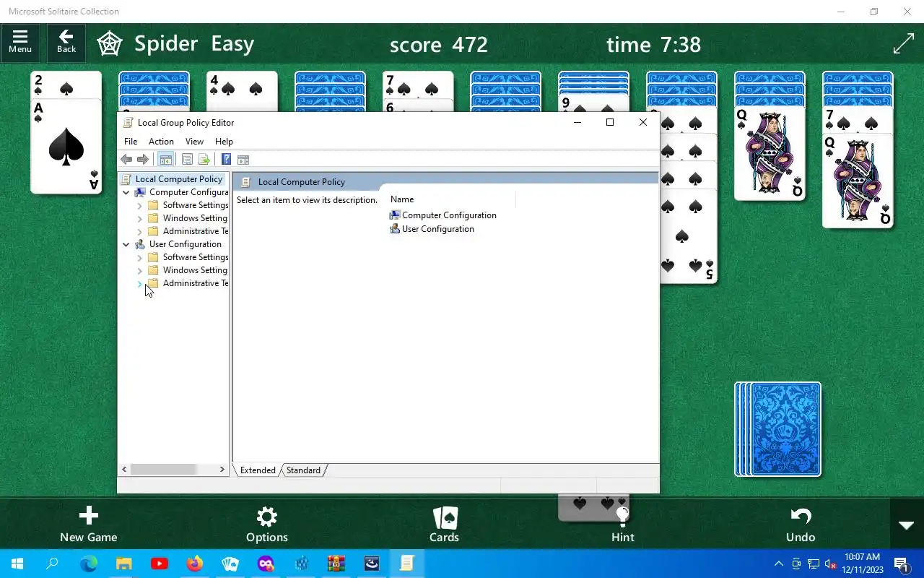Image resolution: width=924 pixels, height=578 pixels.
Task: Open the Help menu
Action: (224, 142)
